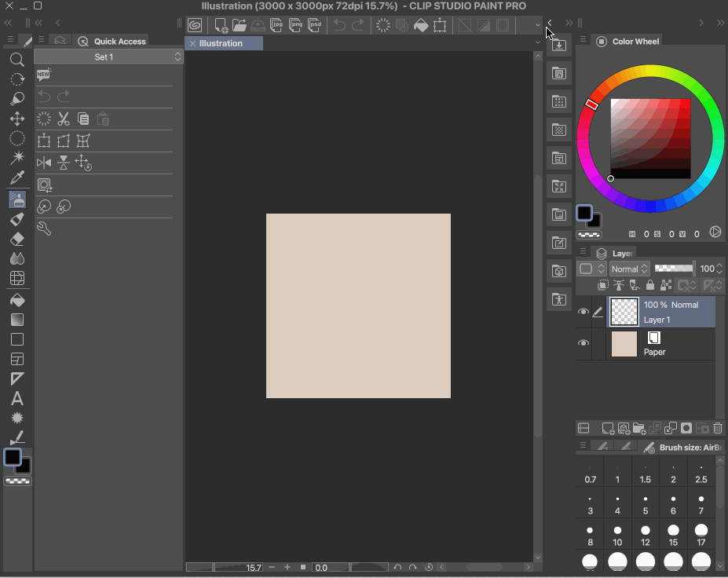Select brush size 10 preset
728x578 pixels.
coord(617,536)
